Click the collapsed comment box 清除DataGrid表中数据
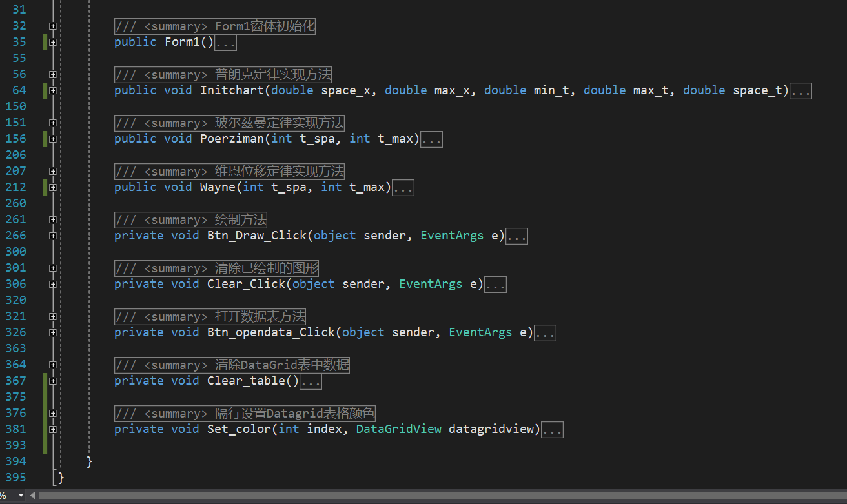This screenshot has width=847, height=504. 232,365
